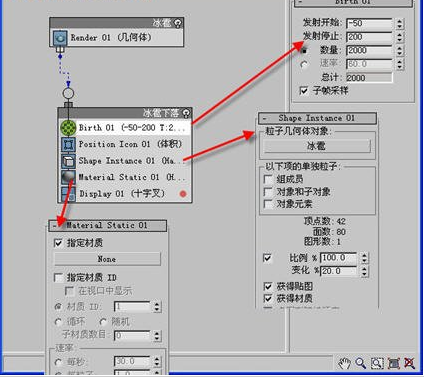Select the Birth 01 operator row
Viewport: 424px width, 377px height.
point(126,128)
